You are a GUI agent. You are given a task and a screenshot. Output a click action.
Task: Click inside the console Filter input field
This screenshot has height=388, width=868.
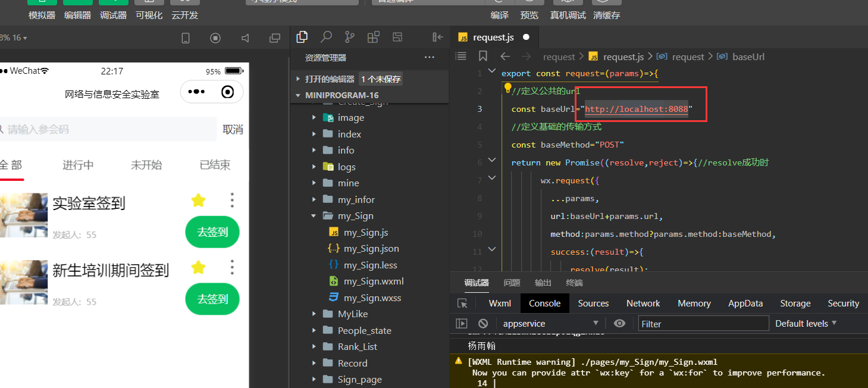[703, 323]
